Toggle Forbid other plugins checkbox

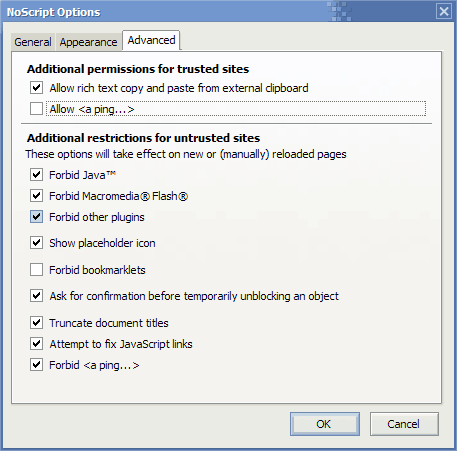36,217
